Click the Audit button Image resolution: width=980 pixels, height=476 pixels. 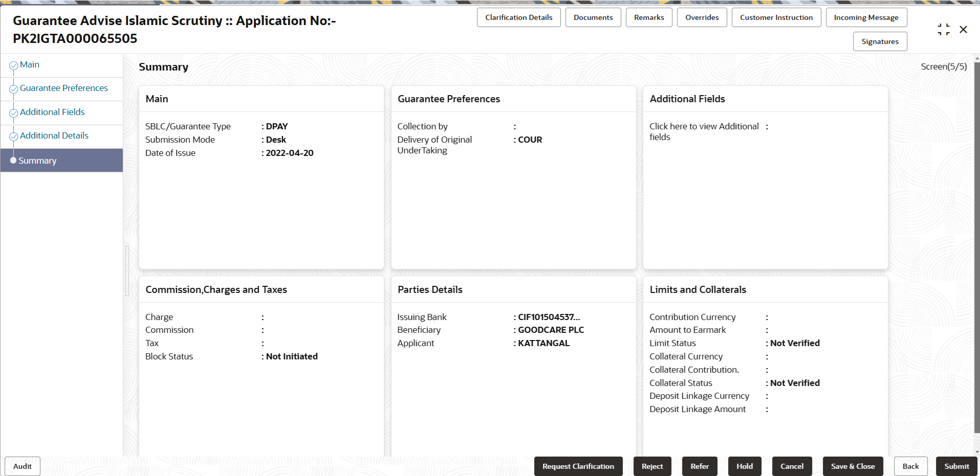[23, 466]
